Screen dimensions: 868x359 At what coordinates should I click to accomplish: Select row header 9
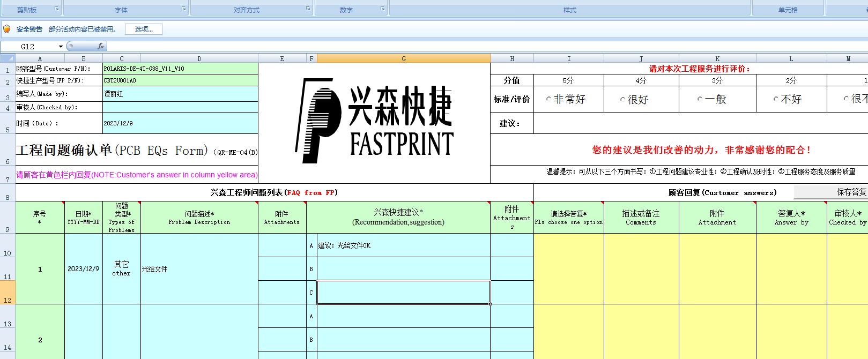coord(8,218)
